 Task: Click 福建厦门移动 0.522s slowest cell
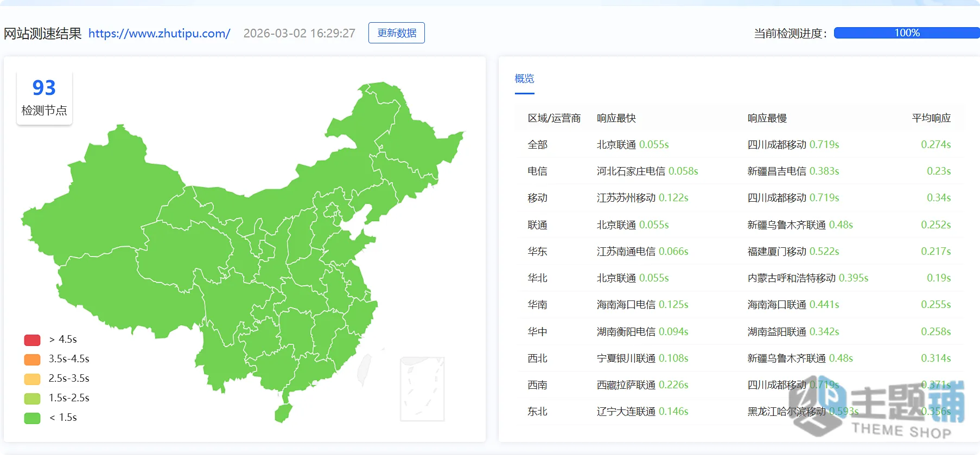[x=793, y=251]
